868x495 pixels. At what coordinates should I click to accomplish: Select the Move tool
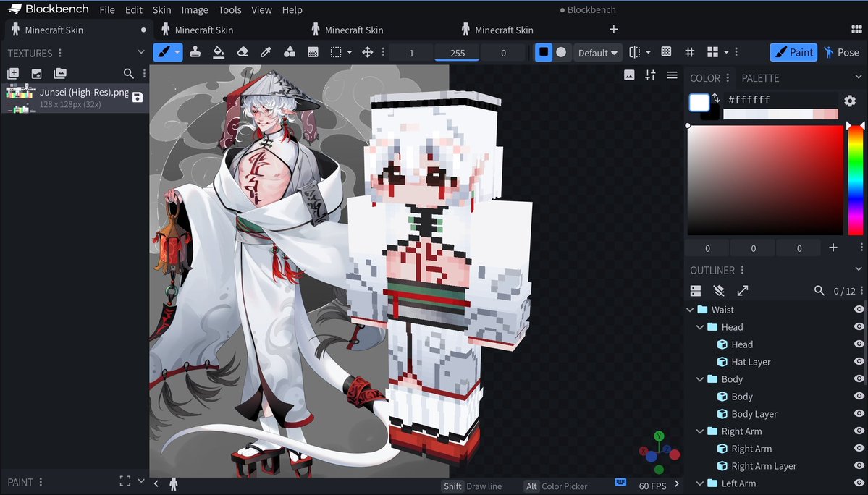click(367, 53)
